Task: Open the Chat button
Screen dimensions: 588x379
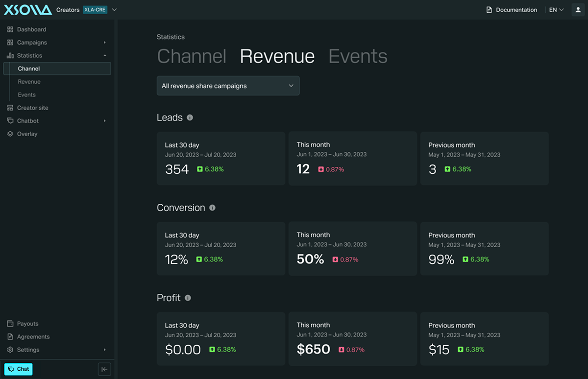Action: [18, 369]
